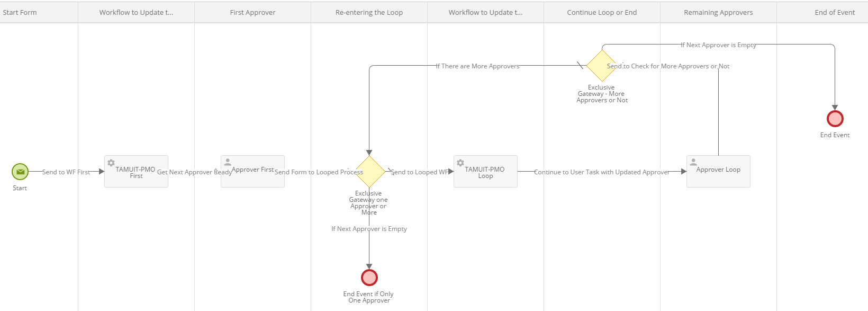Select the Remaining Approvers lane header
This screenshot has width=868, height=311.
718,13
